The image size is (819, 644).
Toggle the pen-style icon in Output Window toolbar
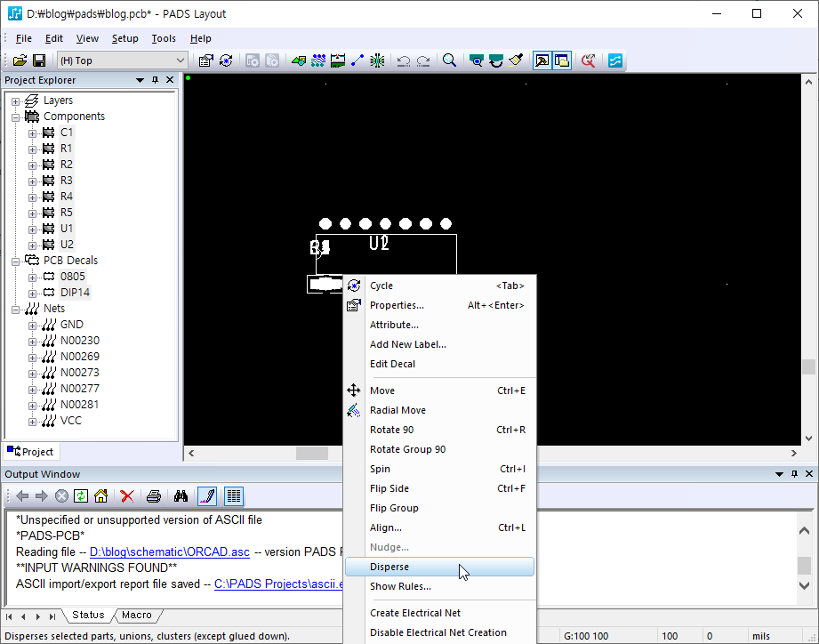click(207, 495)
